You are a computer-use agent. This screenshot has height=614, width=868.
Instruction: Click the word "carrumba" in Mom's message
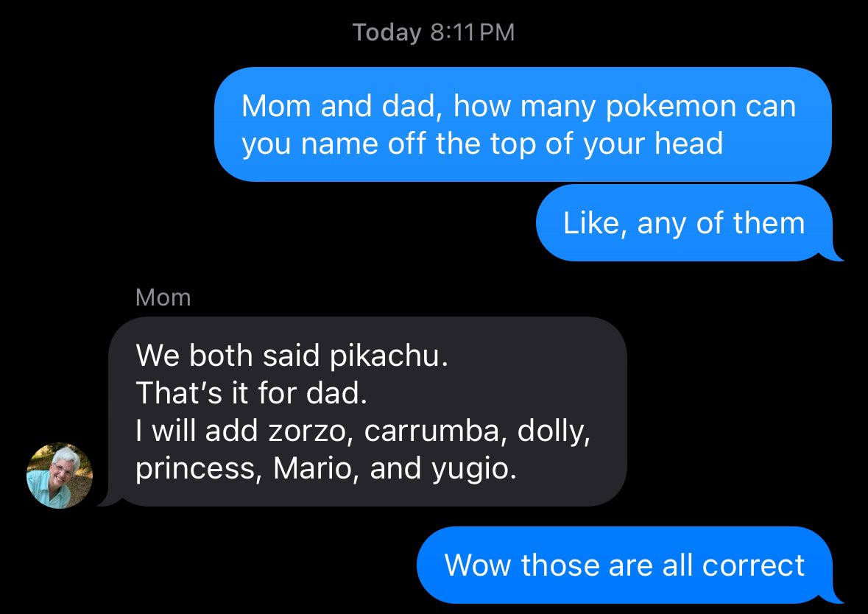click(431, 431)
